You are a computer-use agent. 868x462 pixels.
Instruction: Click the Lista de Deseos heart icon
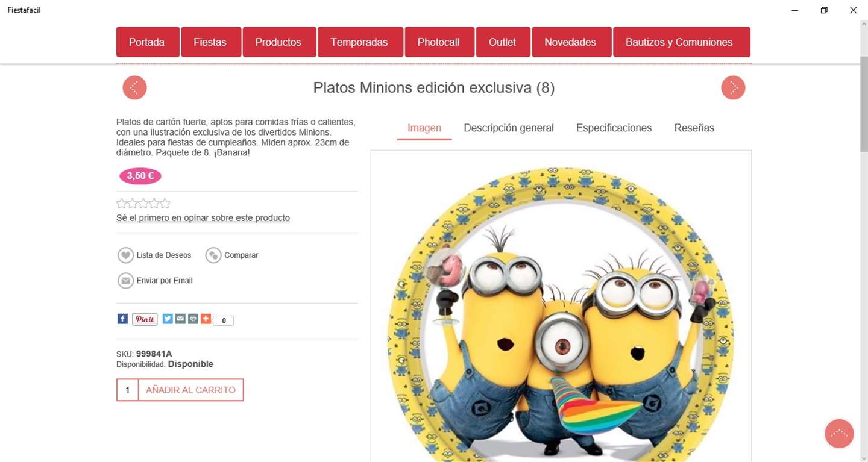(125, 255)
